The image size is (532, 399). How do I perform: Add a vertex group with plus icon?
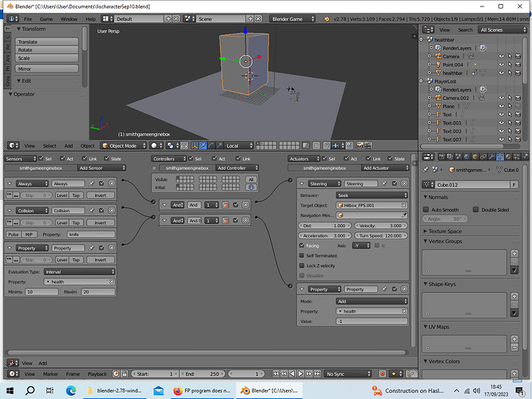pyautogui.click(x=514, y=253)
